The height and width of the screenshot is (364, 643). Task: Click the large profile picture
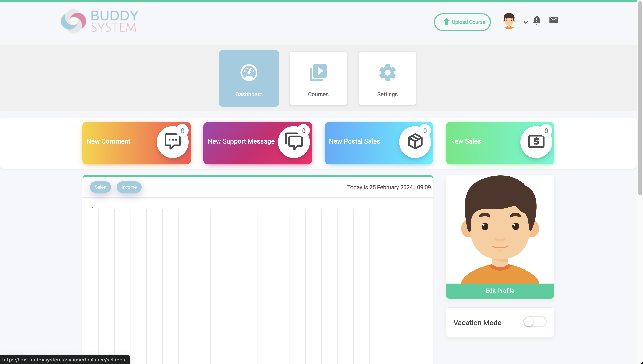point(500,230)
